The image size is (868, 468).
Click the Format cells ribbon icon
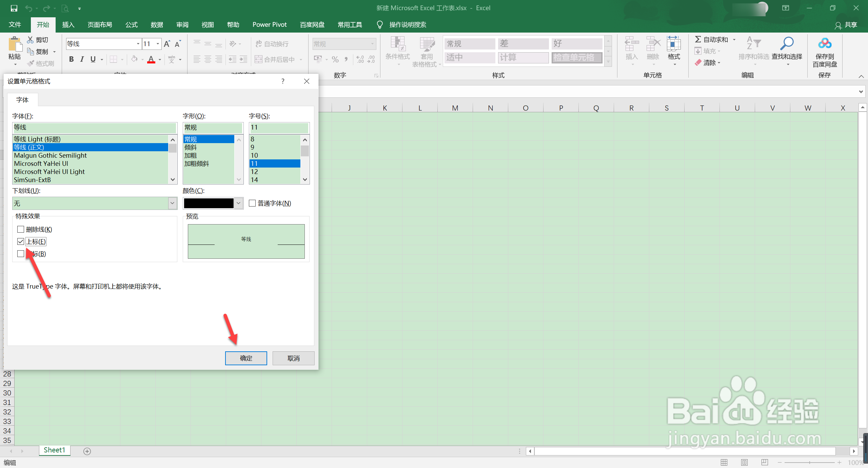pos(673,44)
